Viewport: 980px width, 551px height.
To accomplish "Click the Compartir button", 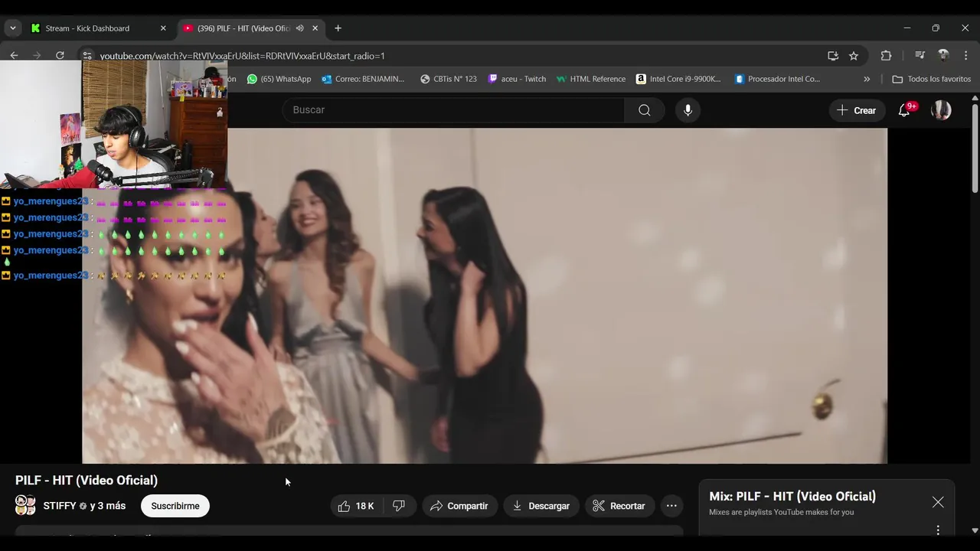I will [x=459, y=506].
